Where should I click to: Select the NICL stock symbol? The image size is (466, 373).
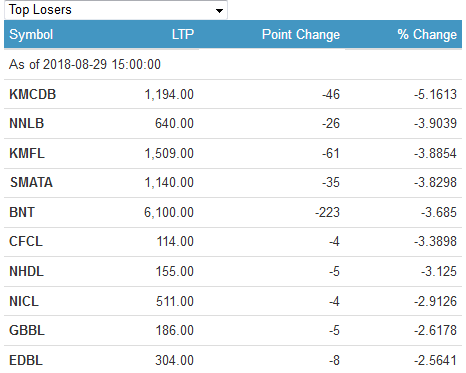point(24,301)
